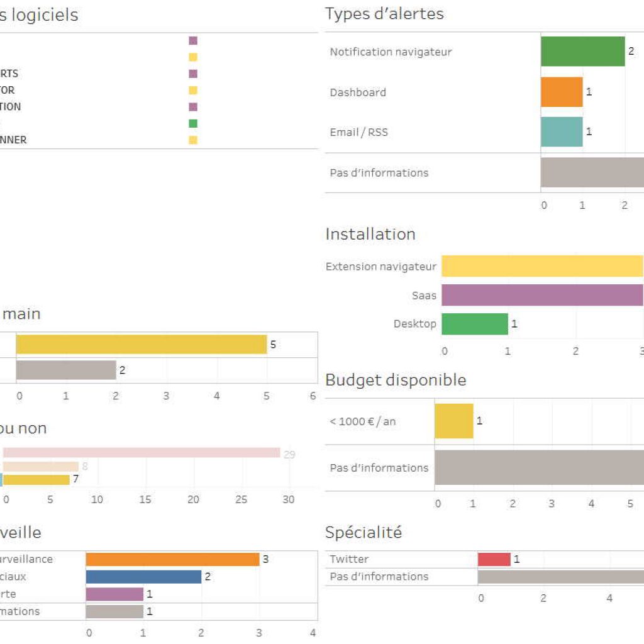Click the 'Dashboard' alert type label
This screenshot has width=644, height=644.
tap(358, 92)
